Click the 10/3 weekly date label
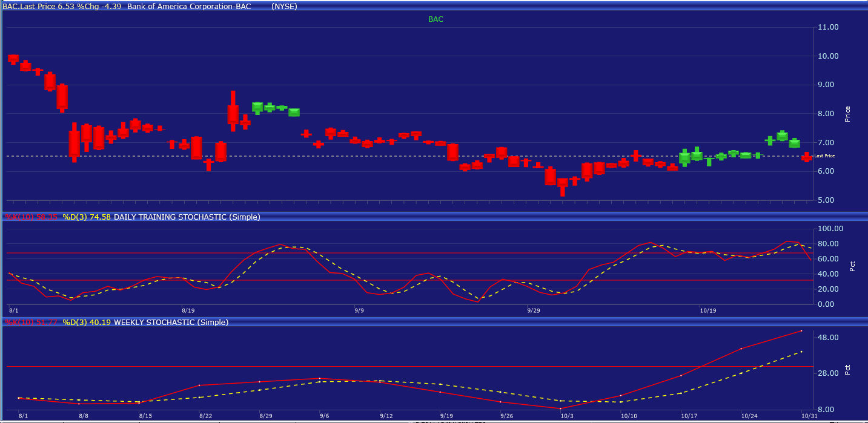 [567, 416]
